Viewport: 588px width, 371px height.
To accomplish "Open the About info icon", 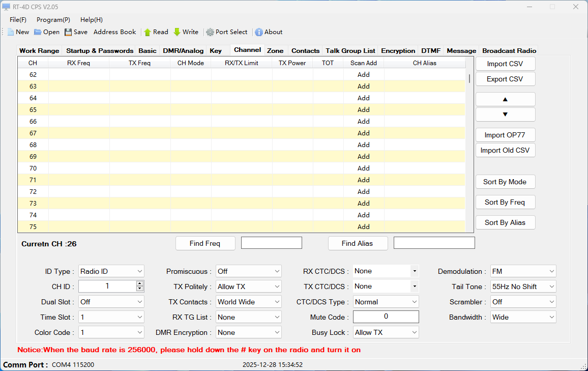I will 259,32.
